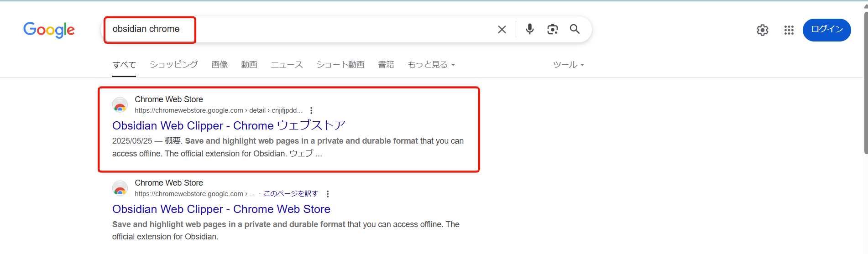Viewport: 868px width, 254px height.
Task: Click the first result's 'Chrome Web Store' site name
Action: click(169, 99)
